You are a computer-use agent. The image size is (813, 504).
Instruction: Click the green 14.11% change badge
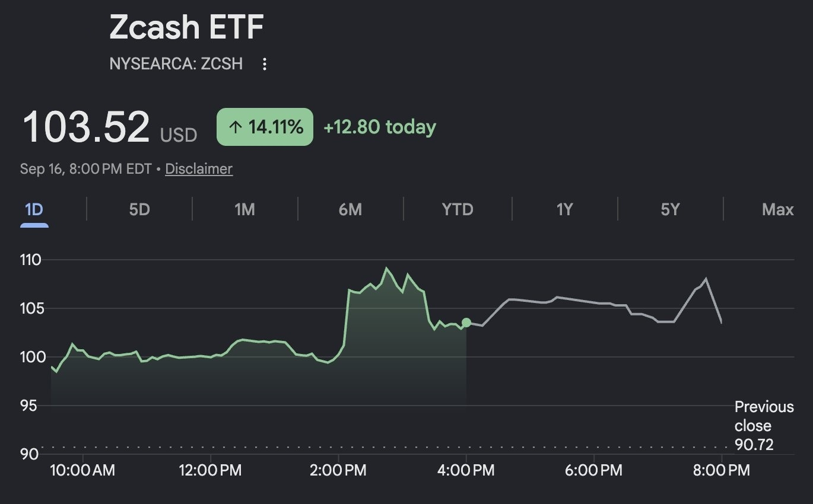(x=265, y=127)
